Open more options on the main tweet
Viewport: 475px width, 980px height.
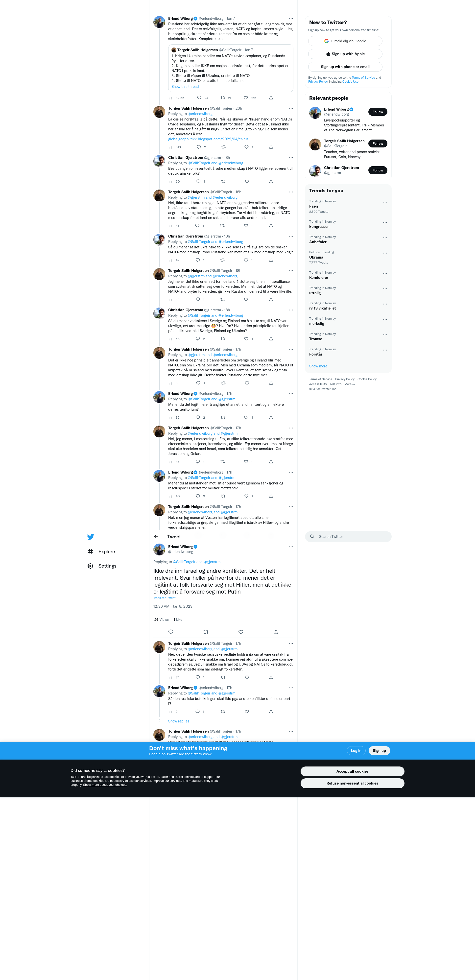[291, 547]
